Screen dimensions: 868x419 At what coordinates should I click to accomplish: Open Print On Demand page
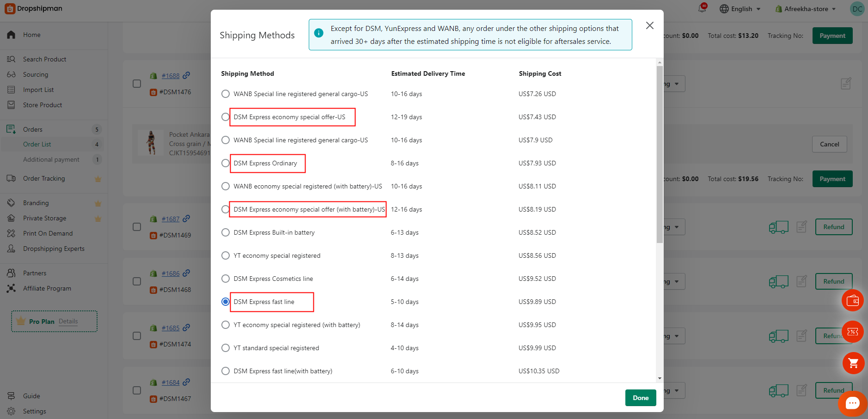pyautogui.click(x=48, y=233)
